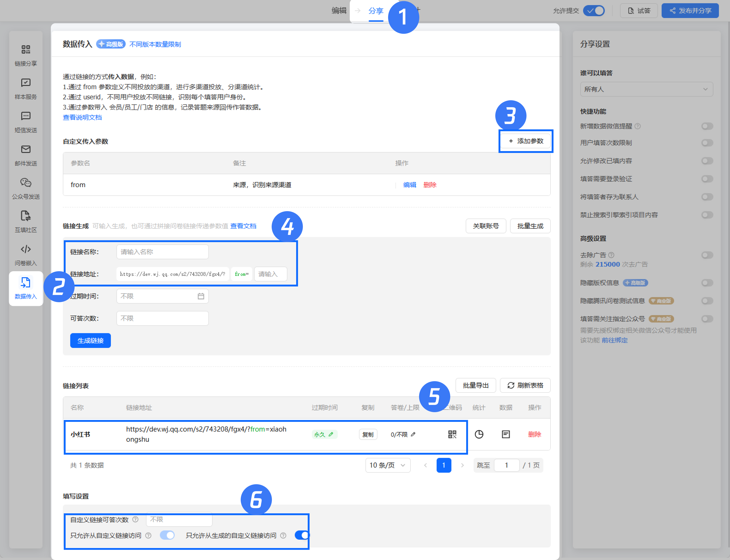
Task: Open the 问卷嵌入 sidebar item
Action: pyautogui.click(x=26, y=255)
